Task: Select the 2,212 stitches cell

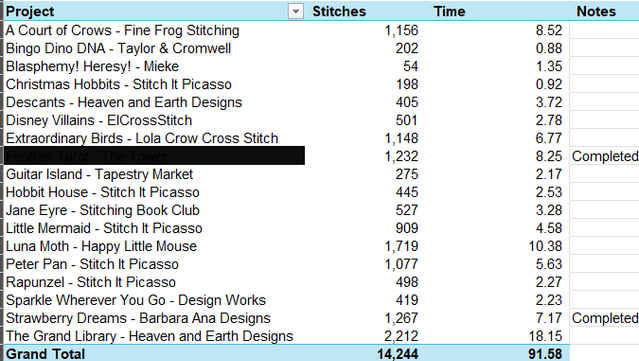Action: (363, 336)
